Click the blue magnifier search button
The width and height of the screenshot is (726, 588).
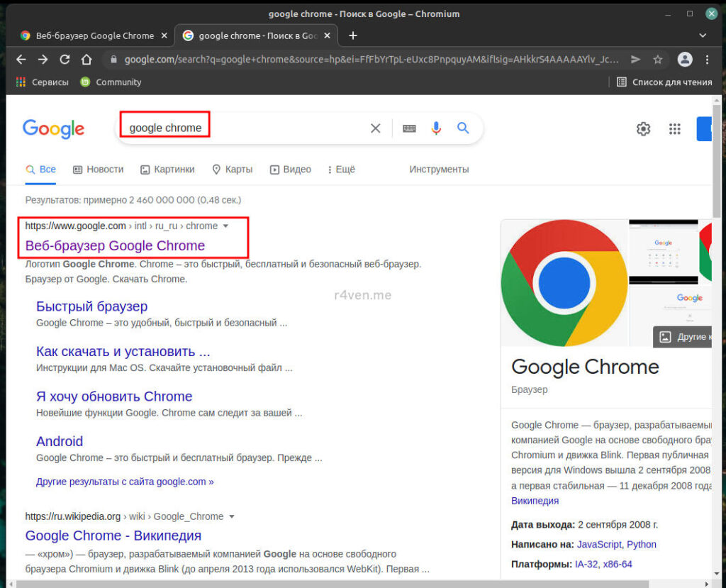tap(463, 128)
